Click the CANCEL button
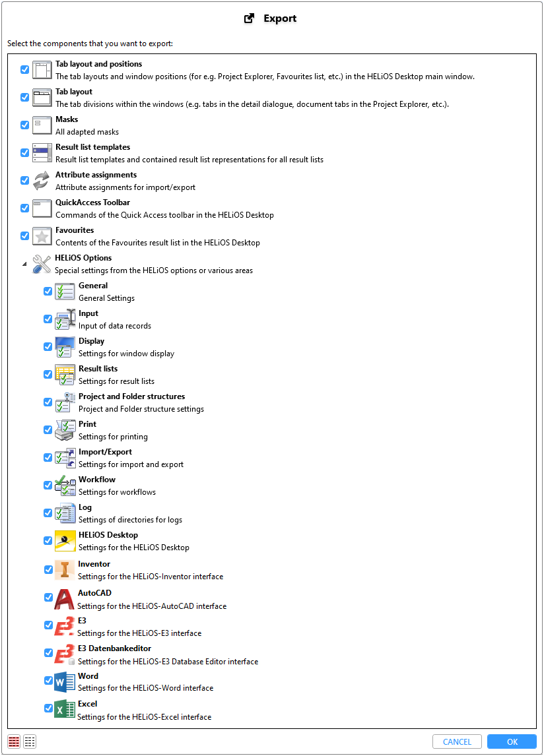 [457, 741]
